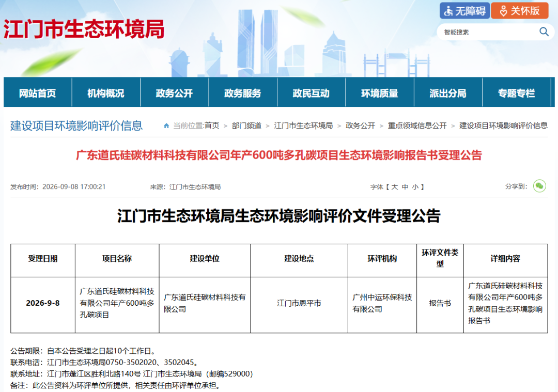558x392 pixels.
Task: Share via the WeChat icon
Action: pos(539,186)
